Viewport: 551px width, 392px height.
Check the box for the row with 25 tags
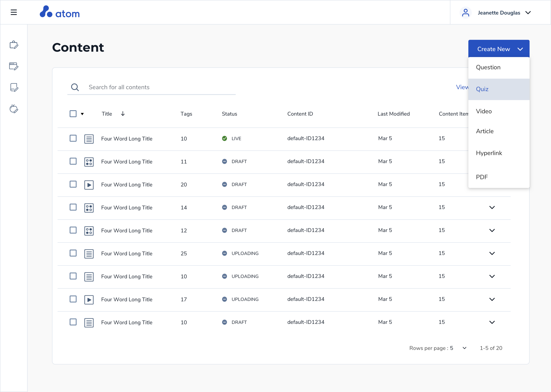pos(73,253)
